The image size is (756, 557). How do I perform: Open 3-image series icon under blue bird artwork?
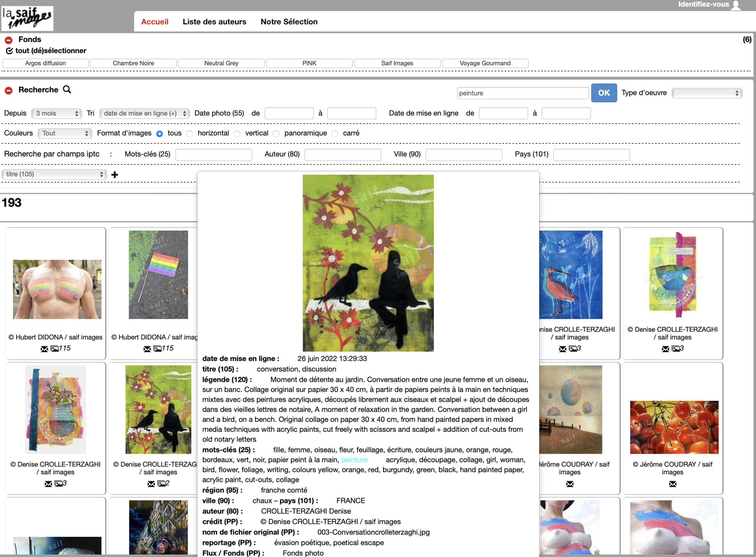pyautogui.click(x=573, y=349)
